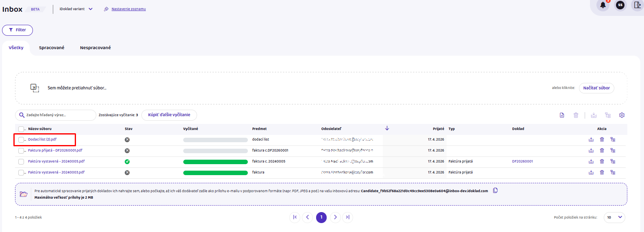
Task: Click the search field Zadajte hľadaný výraz
Action: (56, 115)
